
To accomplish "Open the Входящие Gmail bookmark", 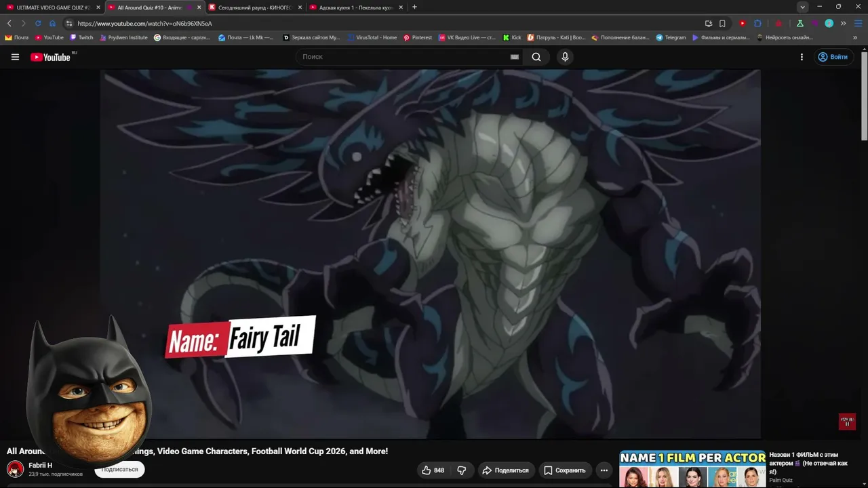I will coord(182,37).
